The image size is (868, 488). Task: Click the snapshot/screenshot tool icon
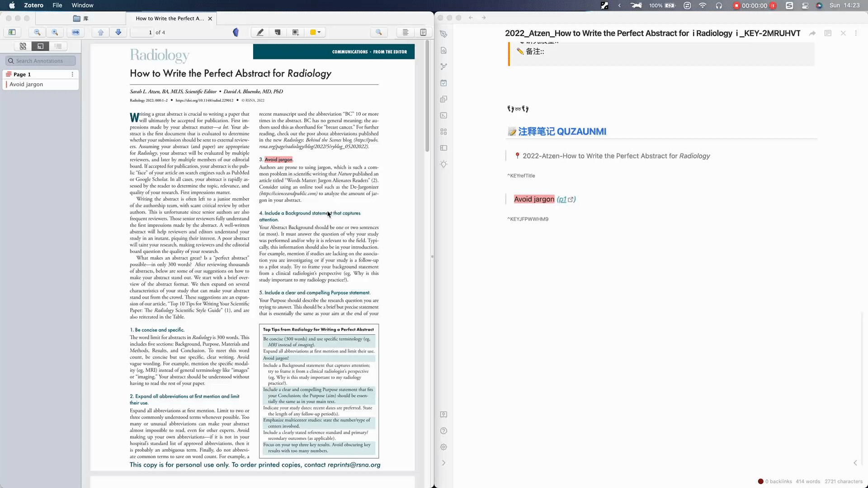(296, 32)
